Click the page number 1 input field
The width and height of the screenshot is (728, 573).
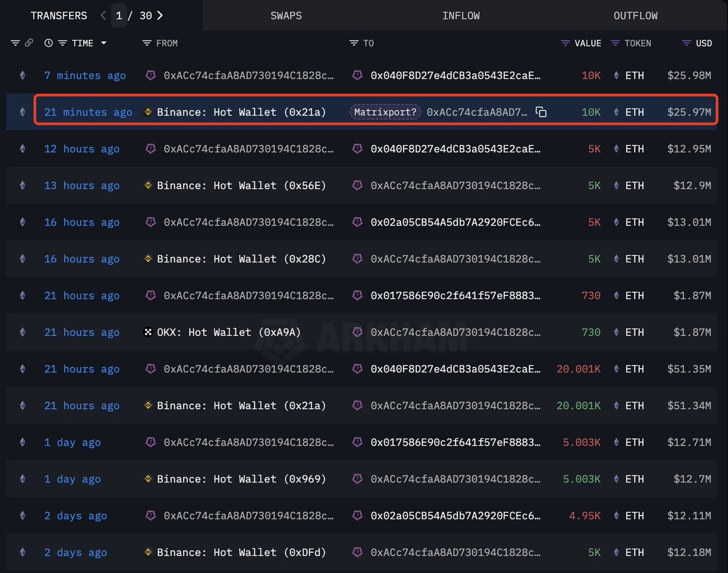tap(119, 16)
